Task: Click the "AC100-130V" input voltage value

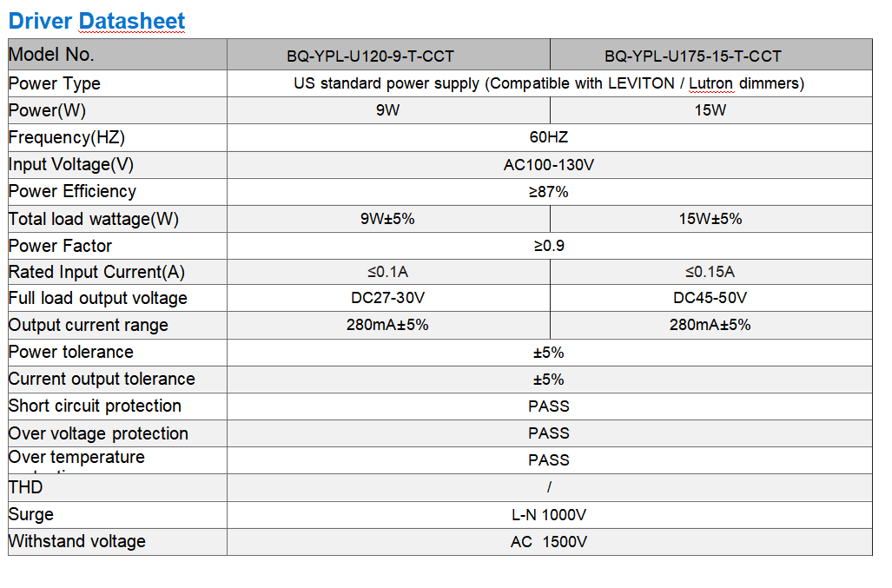Action: pos(548,165)
